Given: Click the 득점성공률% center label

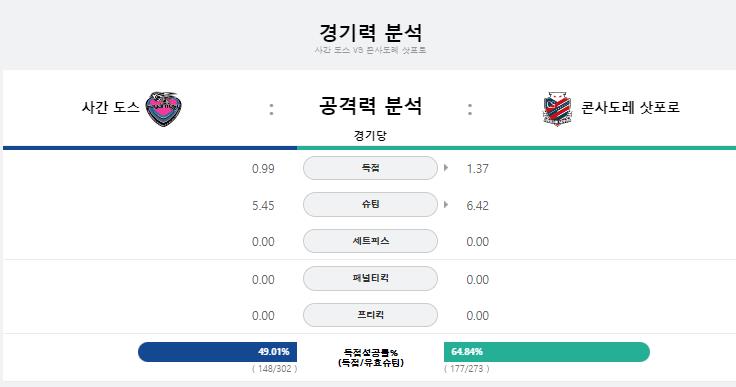Looking at the screenshot, I should pyautogui.click(x=370, y=352).
